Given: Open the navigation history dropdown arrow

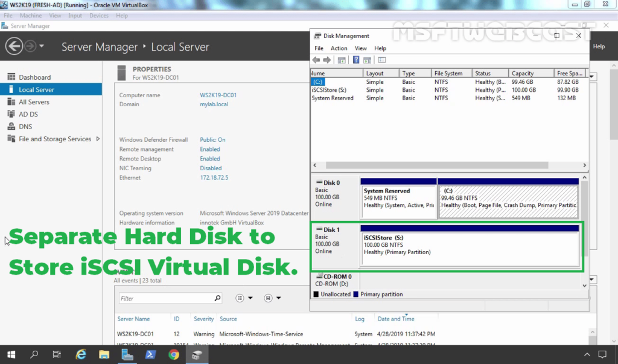Looking at the screenshot, I should [42, 46].
